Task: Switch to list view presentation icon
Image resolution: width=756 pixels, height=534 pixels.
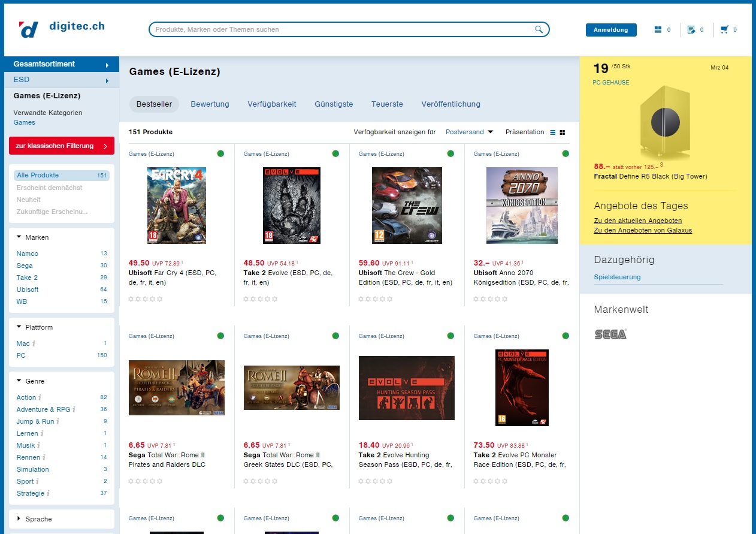Action: tap(552, 132)
